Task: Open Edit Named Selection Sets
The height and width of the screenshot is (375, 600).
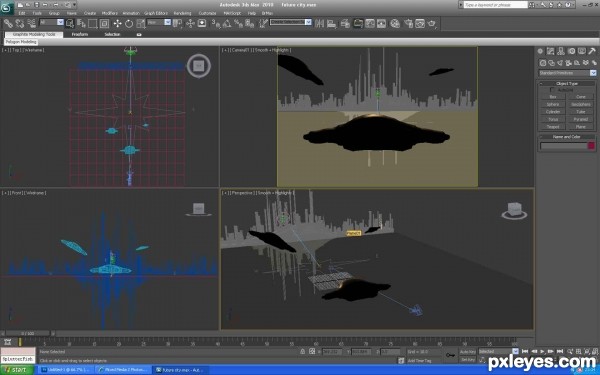Action: point(263,24)
